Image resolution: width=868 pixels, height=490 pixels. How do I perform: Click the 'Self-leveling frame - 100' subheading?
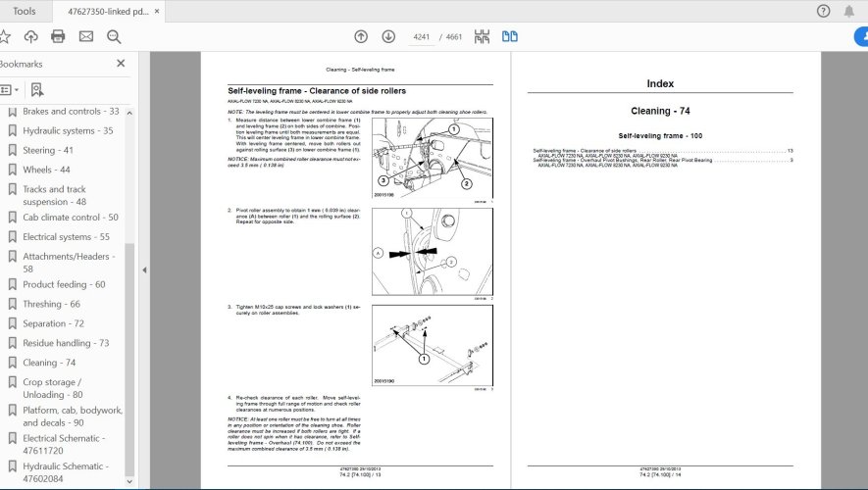coord(660,135)
